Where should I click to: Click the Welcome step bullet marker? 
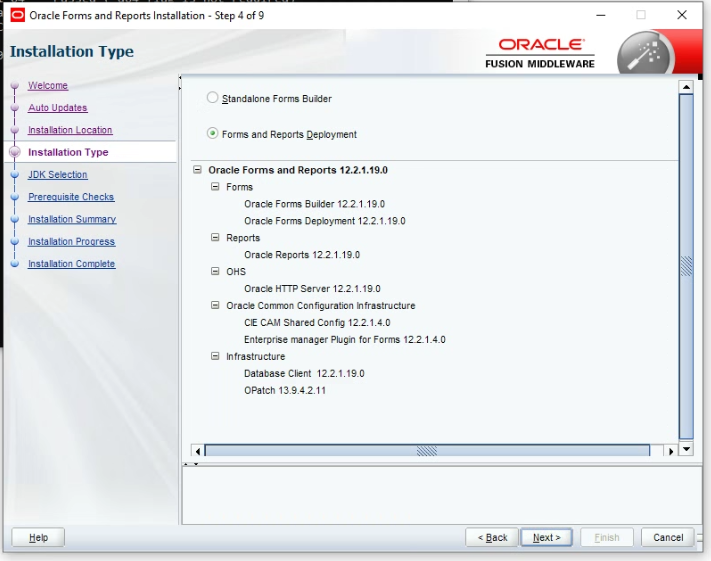15,85
